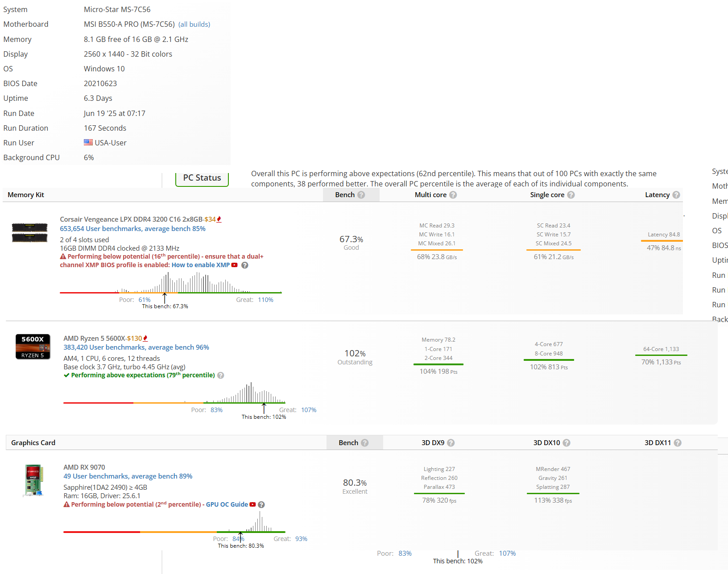Click the memory bench marker at 67.3%
728x574 pixels.
[x=165, y=298]
